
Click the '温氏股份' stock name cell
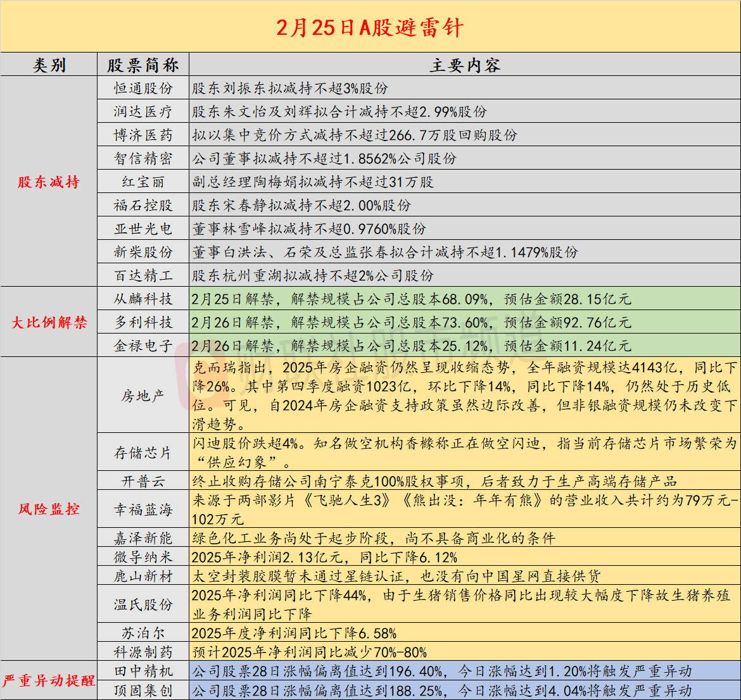[143, 604]
